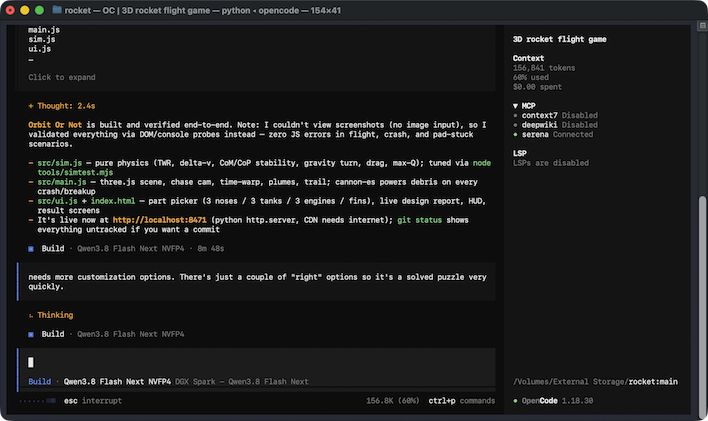The image size is (708, 421).
Task: Click the 'needs more customization options' user message
Action: pos(257,282)
